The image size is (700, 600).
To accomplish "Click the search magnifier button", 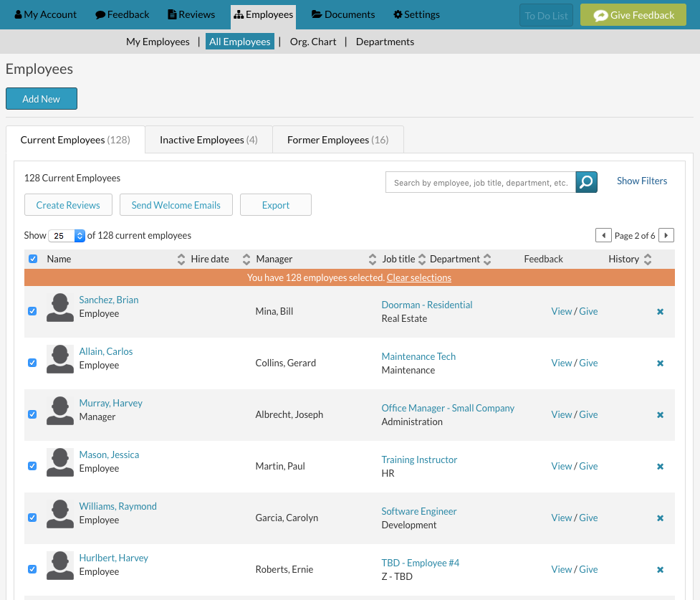I will pyautogui.click(x=586, y=182).
